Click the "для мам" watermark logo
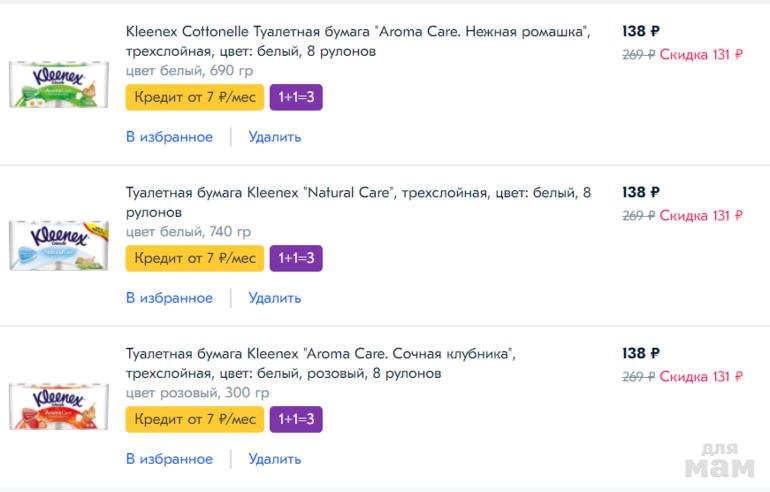Image resolution: width=770 pixels, height=492 pixels. point(717,461)
